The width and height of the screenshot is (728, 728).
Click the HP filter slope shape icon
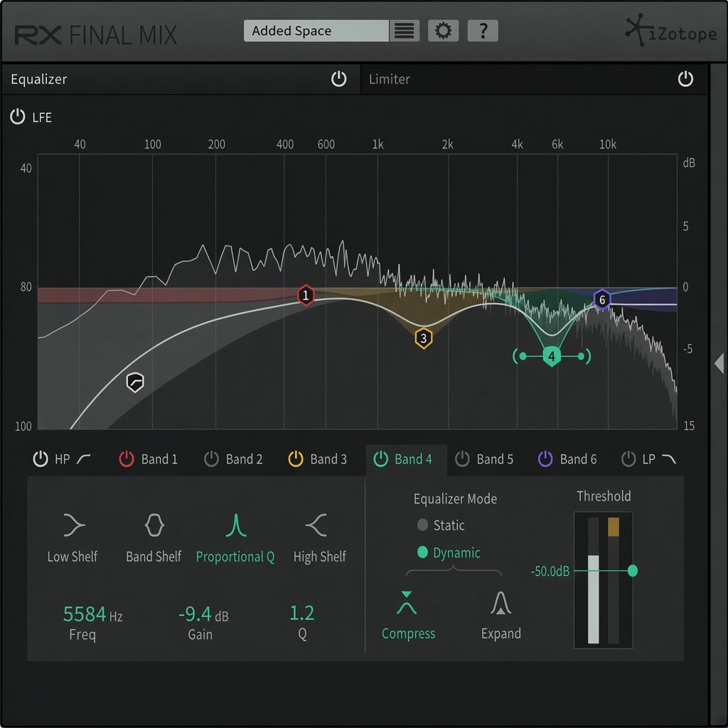pyautogui.click(x=84, y=459)
